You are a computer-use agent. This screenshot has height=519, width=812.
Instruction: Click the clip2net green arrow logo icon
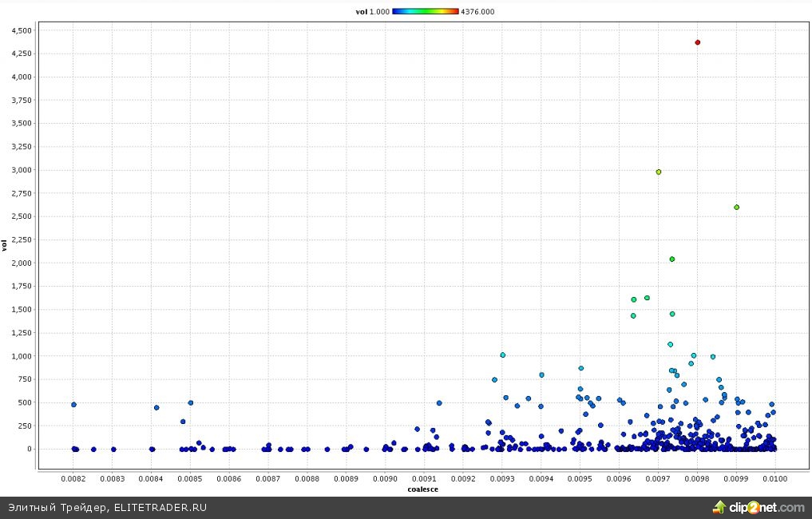[x=719, y=507]
